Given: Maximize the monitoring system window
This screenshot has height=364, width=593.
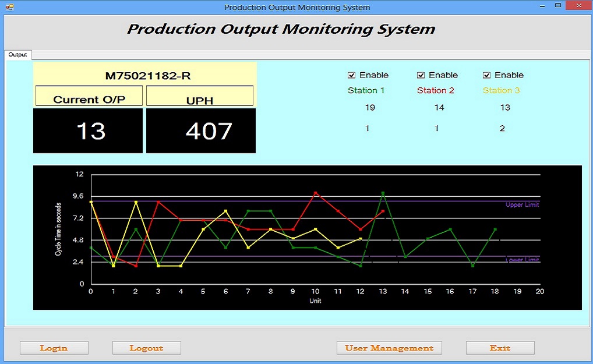Looking at the screenshot, I should tap(557, 6).
